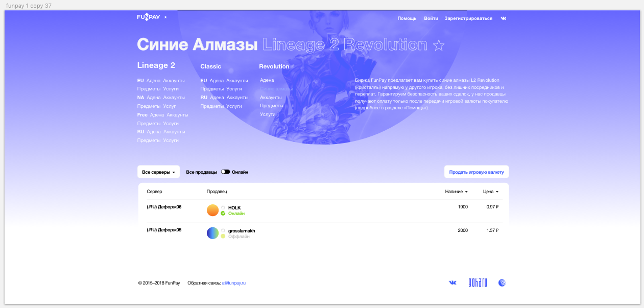Image resolution: width=644 pixels, height=308 pixels.
Task: Open the Все серверы dropdown
Action: click(x=158, y=172)
